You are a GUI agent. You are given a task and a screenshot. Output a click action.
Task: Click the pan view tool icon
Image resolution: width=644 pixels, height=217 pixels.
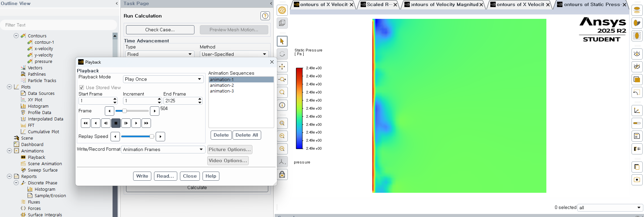pyautogui.click(x=282, y=67)
